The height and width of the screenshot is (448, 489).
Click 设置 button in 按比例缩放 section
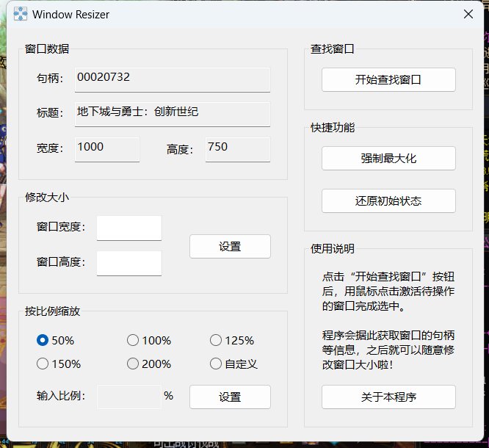(x=230, y=397)
